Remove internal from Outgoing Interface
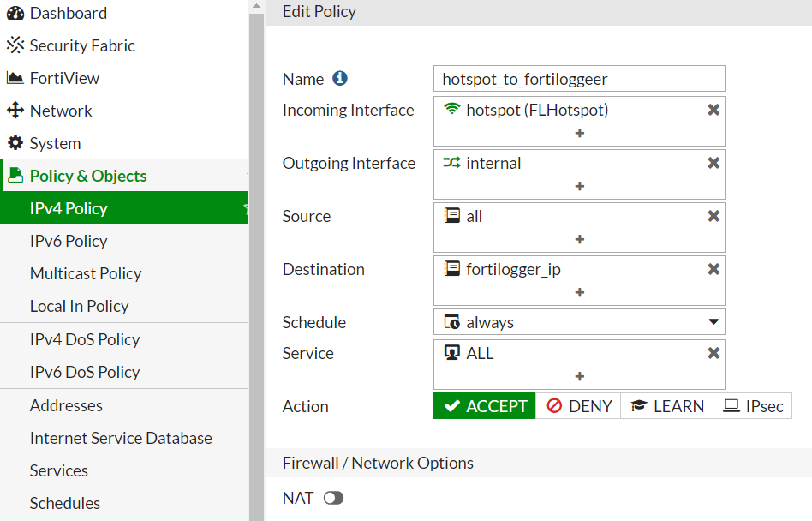Screen dimensions: 812x521 [713, 163]
